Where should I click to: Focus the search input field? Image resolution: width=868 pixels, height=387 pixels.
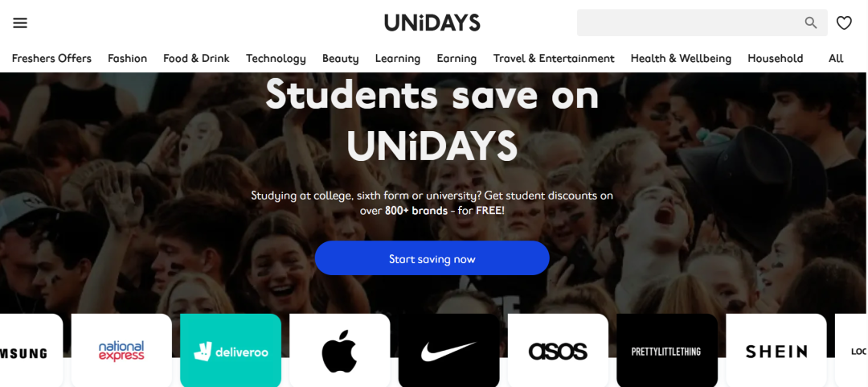pyautogui.click(x=690, y=23)
